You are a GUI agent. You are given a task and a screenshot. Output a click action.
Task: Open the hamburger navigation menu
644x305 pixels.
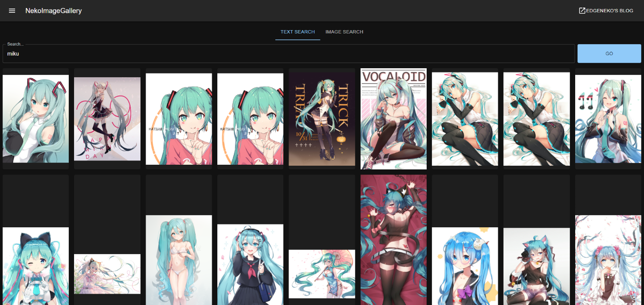[x=12, y=10]
